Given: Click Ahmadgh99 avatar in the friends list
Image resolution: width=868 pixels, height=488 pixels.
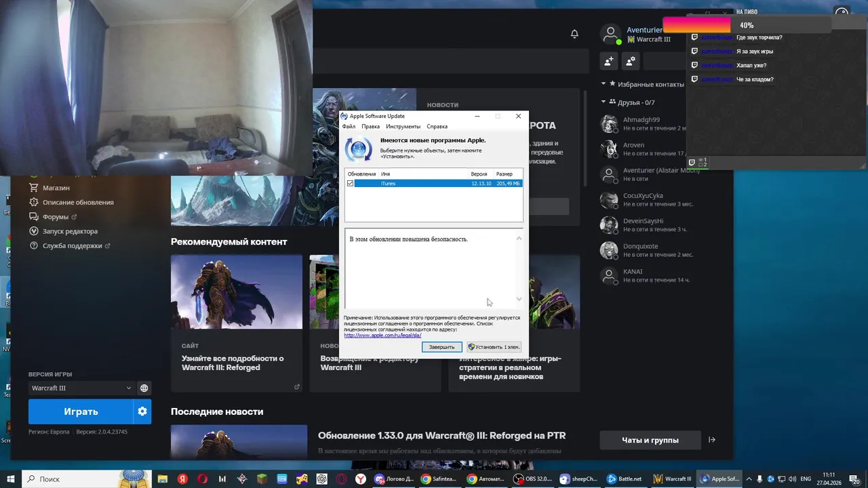Looking at the screenshot, I should pos(609,123).
